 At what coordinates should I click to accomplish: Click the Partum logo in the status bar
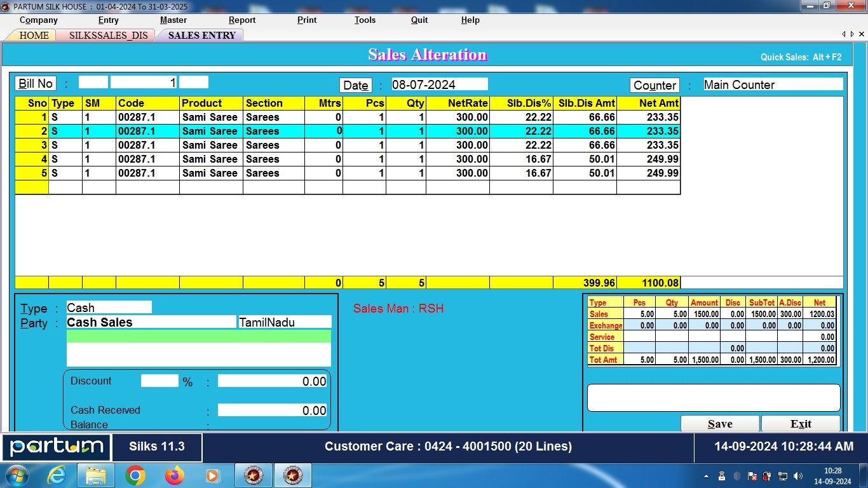coord(56,447)
